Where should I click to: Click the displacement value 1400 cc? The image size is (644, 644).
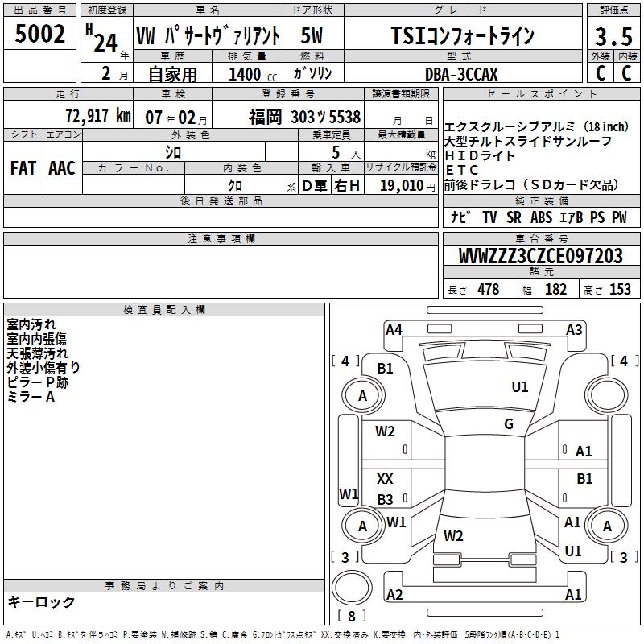(253, 74)
